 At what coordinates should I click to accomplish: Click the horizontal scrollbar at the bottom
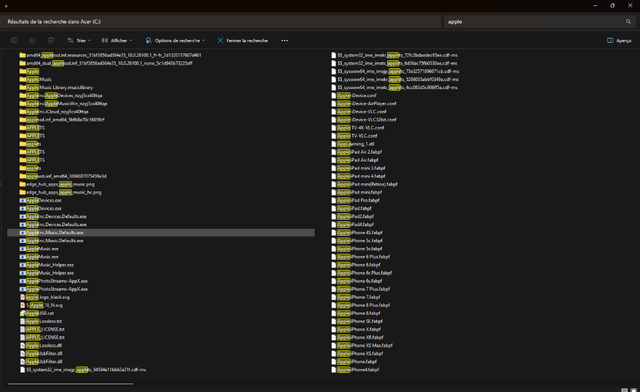coord(71,384)
